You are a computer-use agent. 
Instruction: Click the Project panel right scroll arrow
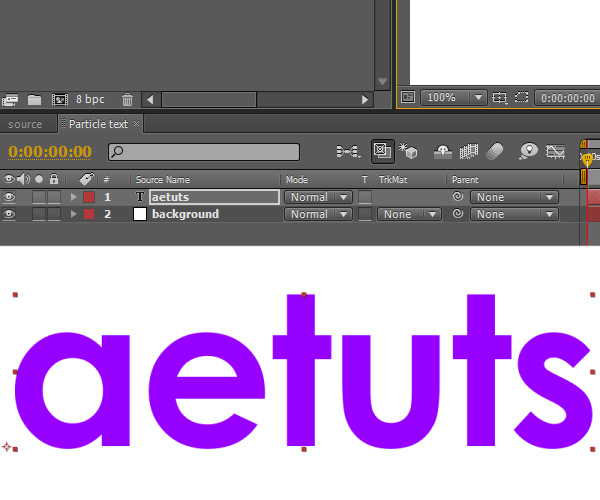tap(365, 100)
